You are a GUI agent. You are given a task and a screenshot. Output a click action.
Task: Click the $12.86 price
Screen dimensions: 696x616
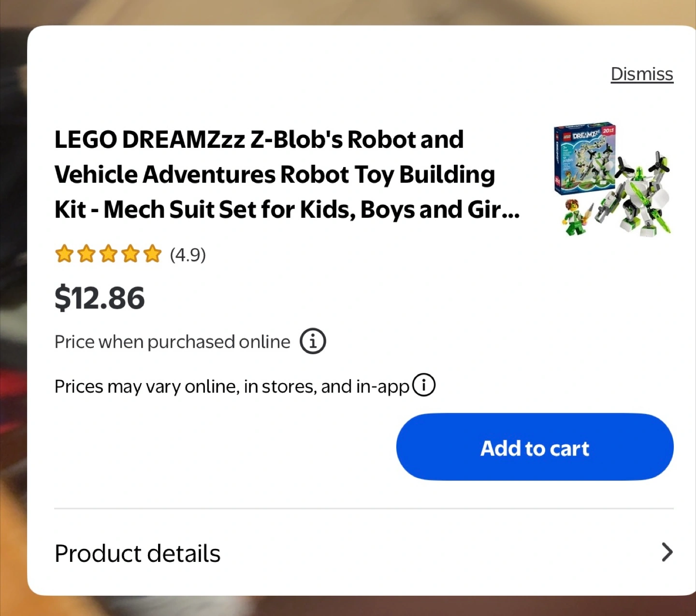coord(100,298)
